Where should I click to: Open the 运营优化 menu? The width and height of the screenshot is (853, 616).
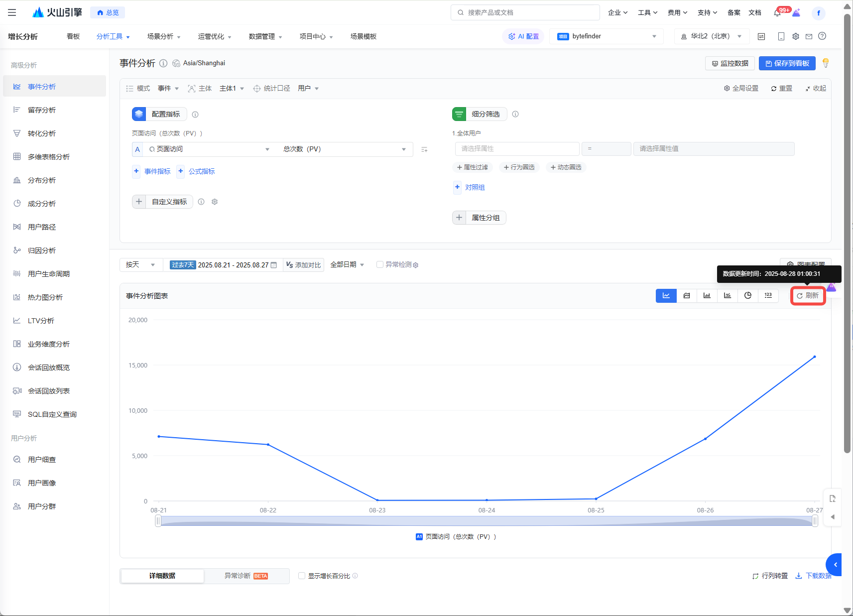click(x=215, y=36)
